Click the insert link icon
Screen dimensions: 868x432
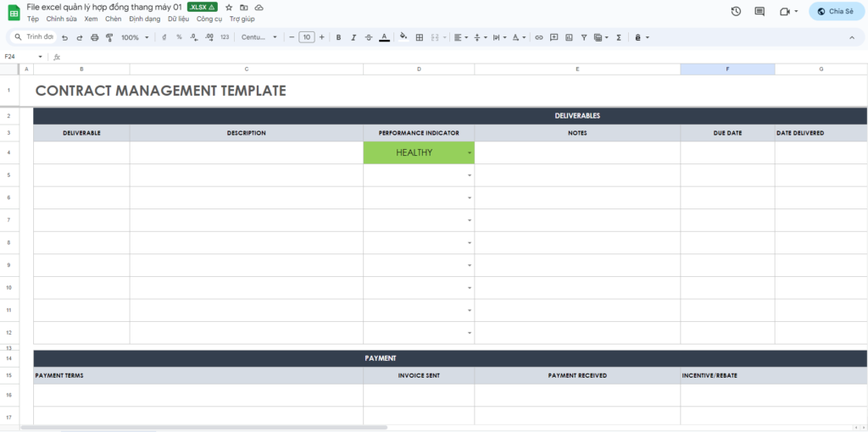(538, 37)
